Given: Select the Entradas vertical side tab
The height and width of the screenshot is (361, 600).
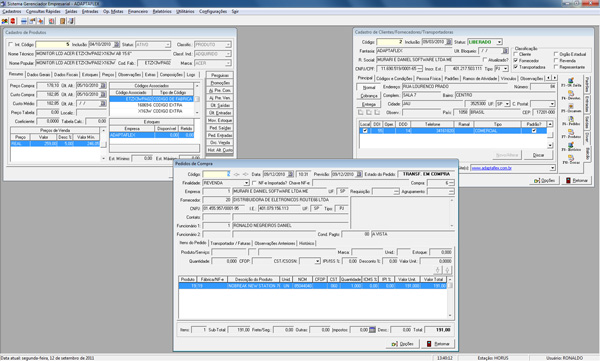Looking at the screenshot, I should point(587,104).
